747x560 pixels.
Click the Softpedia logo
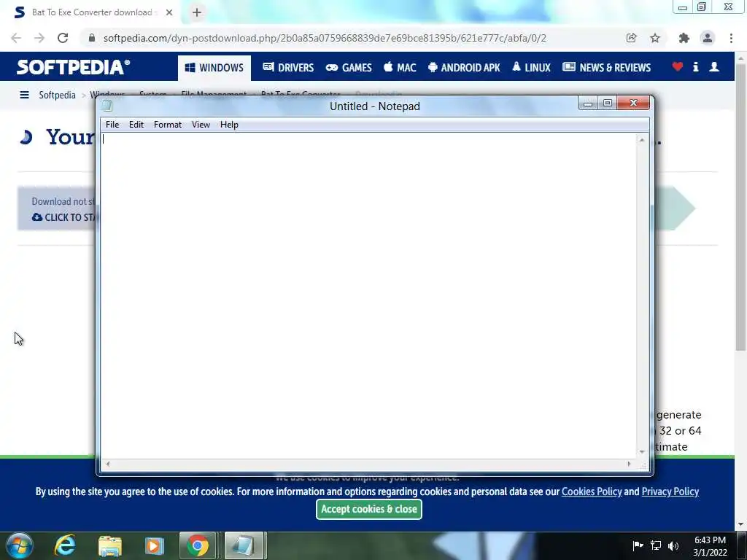73,67
